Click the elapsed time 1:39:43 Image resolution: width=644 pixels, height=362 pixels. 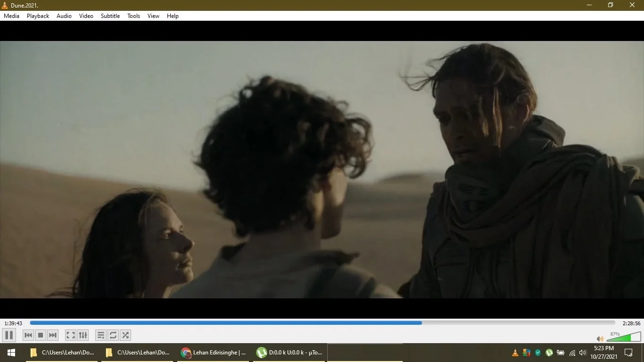tap(13, 323)
